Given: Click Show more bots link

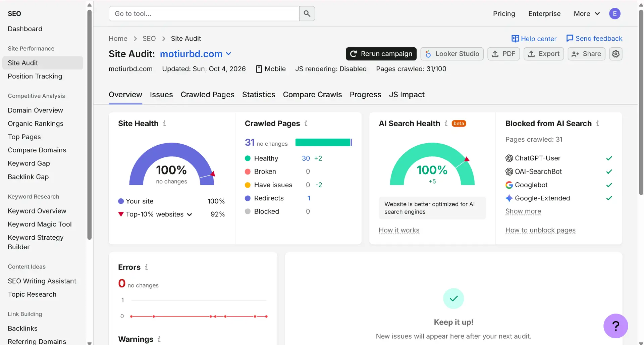Looking at the screenshot, I should point(523,211).
